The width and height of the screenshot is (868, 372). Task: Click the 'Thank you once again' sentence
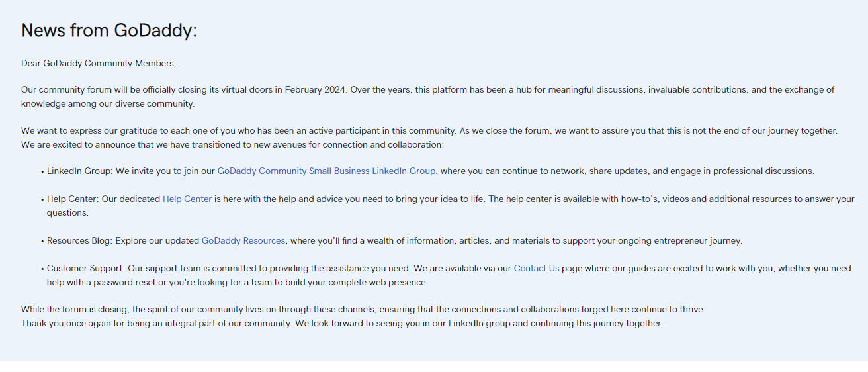[341, 324]
